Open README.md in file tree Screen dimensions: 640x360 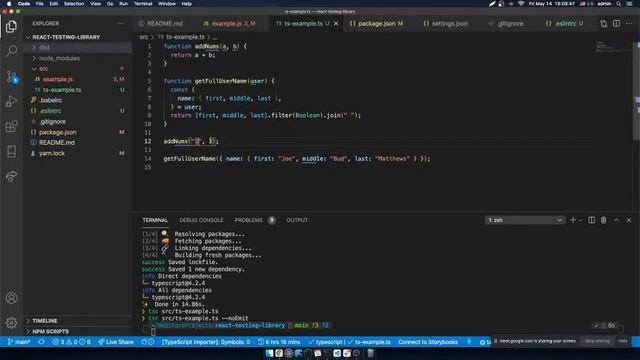click(78, 142)
